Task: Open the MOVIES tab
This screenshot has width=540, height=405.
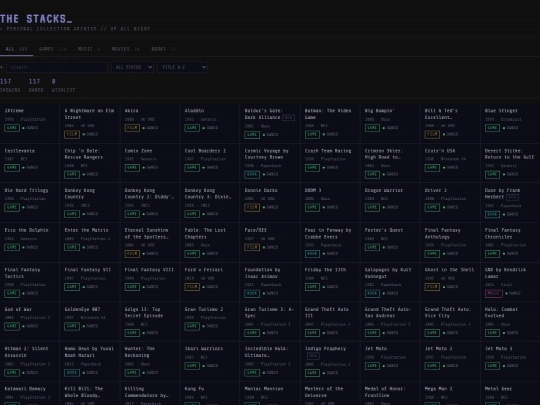Action: coord(125,49)
